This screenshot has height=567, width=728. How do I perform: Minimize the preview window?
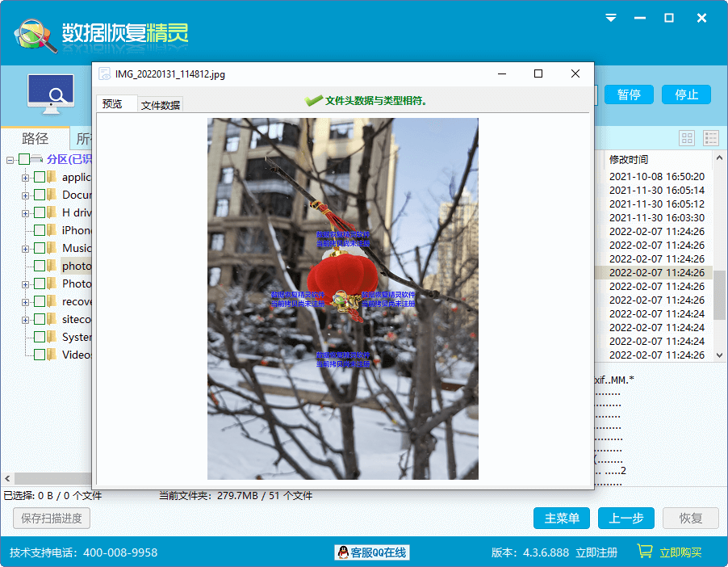click(x=502, y=73)
